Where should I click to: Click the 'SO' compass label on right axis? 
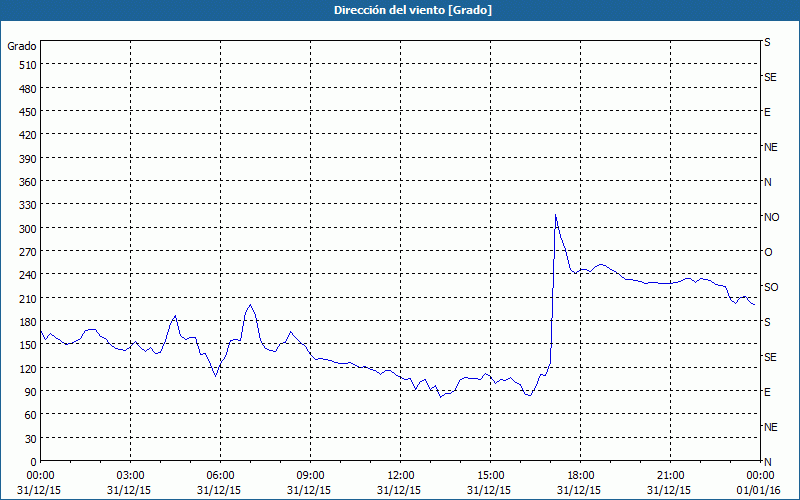click(771, 287)
